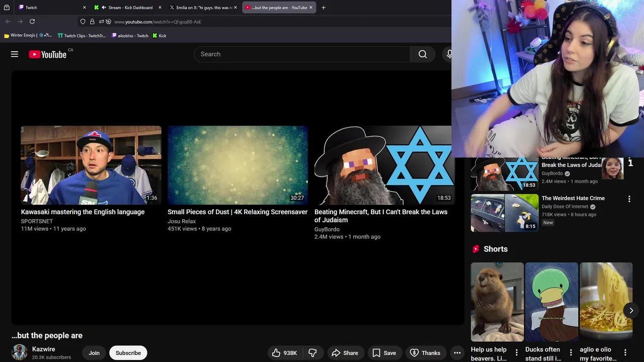Join the Kazwire channel membership
The image size is (644, 362).
pyautogui.click(x=94, y=353)
